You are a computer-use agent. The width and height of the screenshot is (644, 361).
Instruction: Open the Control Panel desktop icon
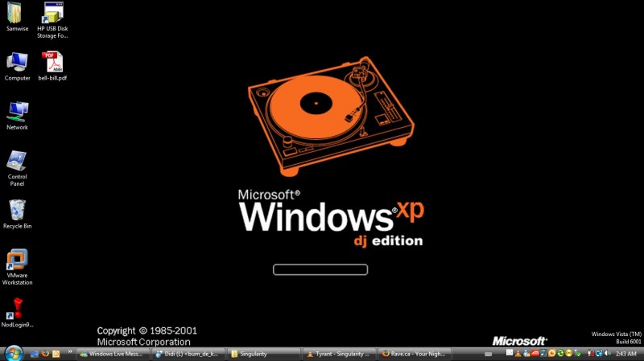[17, 169]
